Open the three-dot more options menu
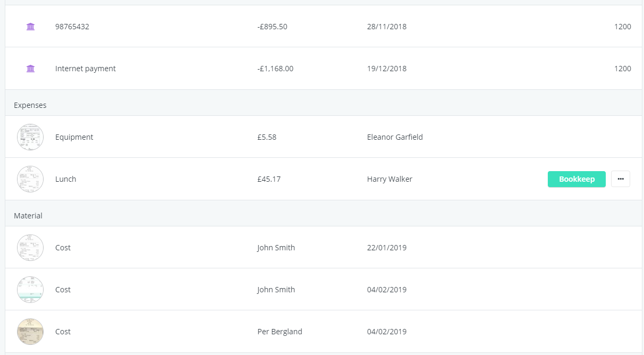This screenshot has width=644, height=355. click(x=621, y=179)
